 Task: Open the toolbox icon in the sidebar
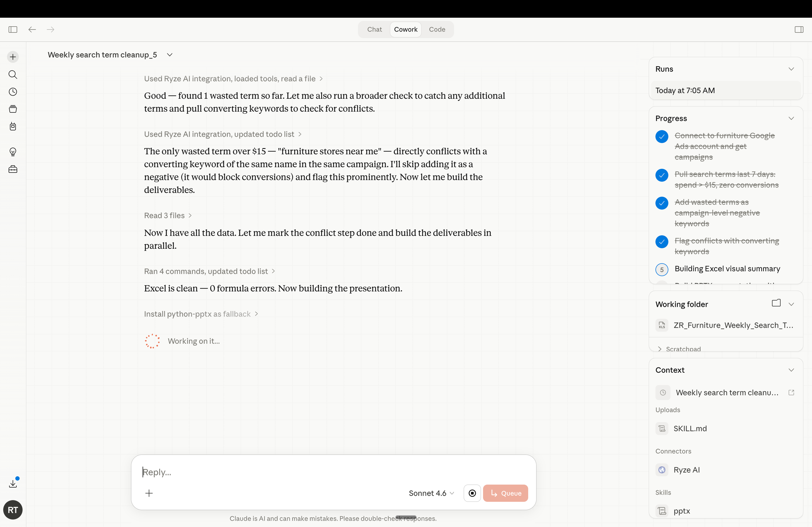click(13, 169)
